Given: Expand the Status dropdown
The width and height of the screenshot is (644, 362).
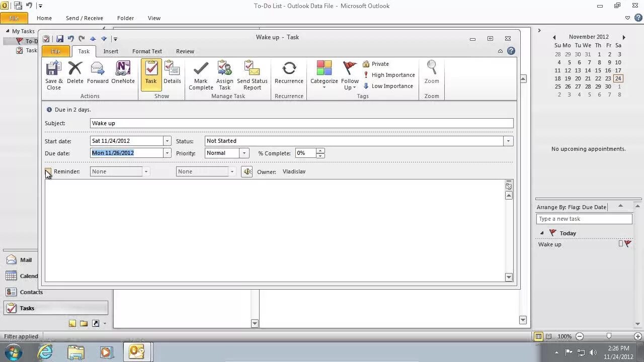Looking at the screenshot, I should click(x=508, y=141).
